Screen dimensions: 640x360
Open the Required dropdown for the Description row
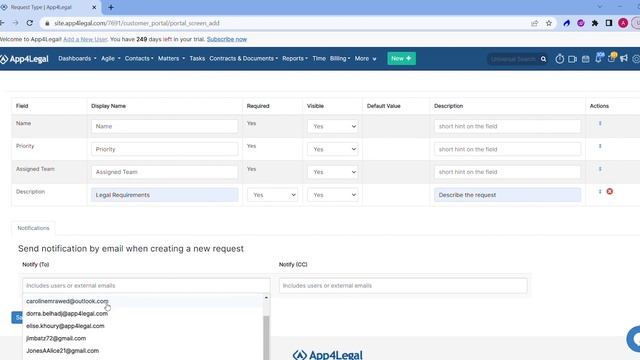point(272,195)
